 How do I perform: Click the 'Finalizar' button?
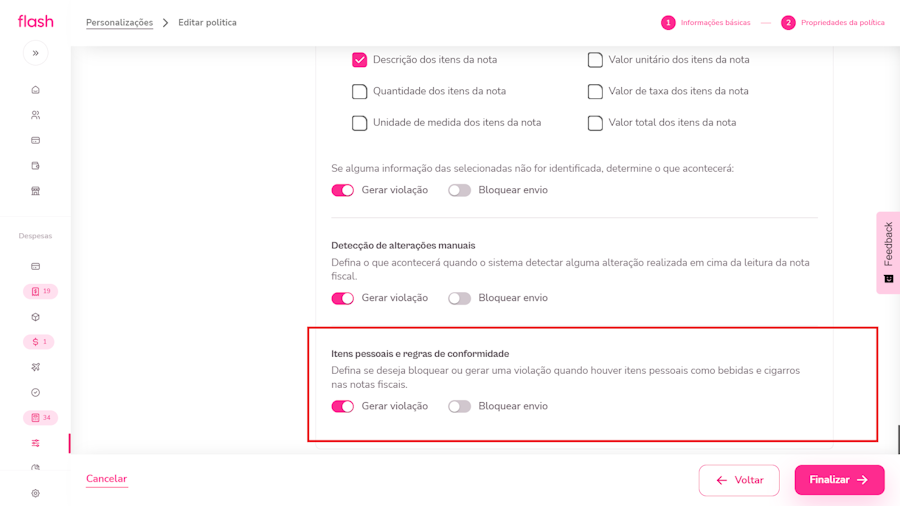click(839, 480)
